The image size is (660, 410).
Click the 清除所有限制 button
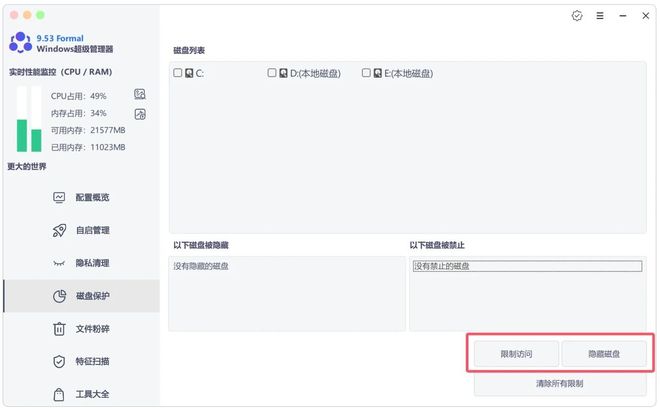pyautogui.click(x=560, y=384)
